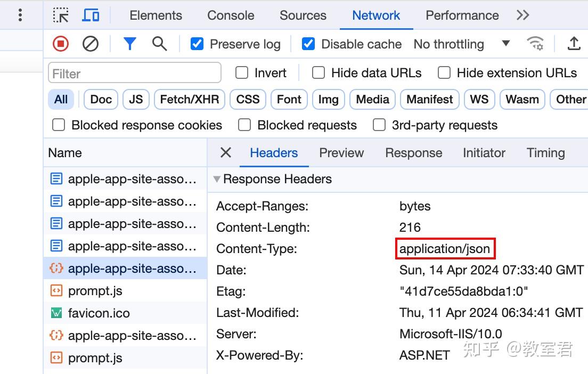Image resolution: width=588 pixels, height=374 pixels.
Task: Select the All filter type button
Action: pyautogui.click(x=61, y=100)
